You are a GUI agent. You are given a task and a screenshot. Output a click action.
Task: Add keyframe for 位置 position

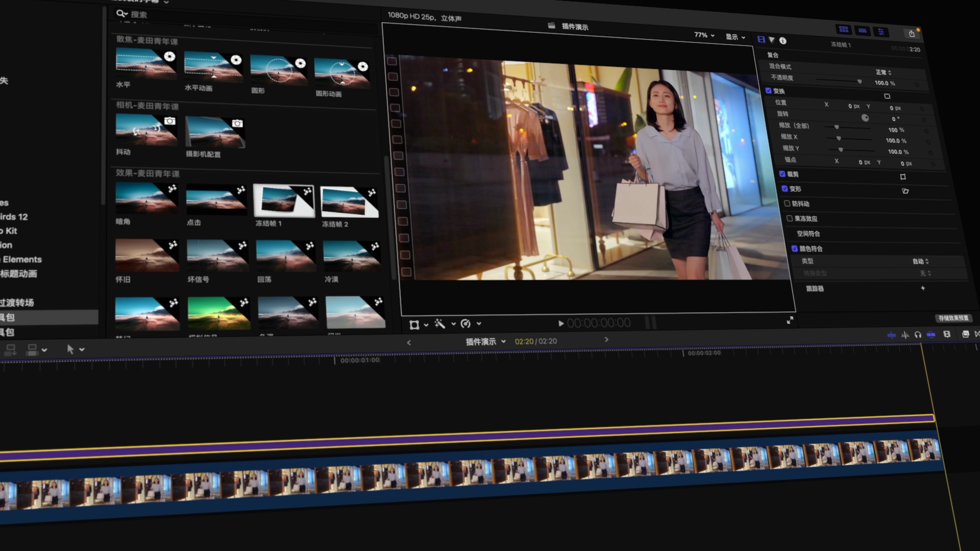pyautogui.click(x=922, y=109)
